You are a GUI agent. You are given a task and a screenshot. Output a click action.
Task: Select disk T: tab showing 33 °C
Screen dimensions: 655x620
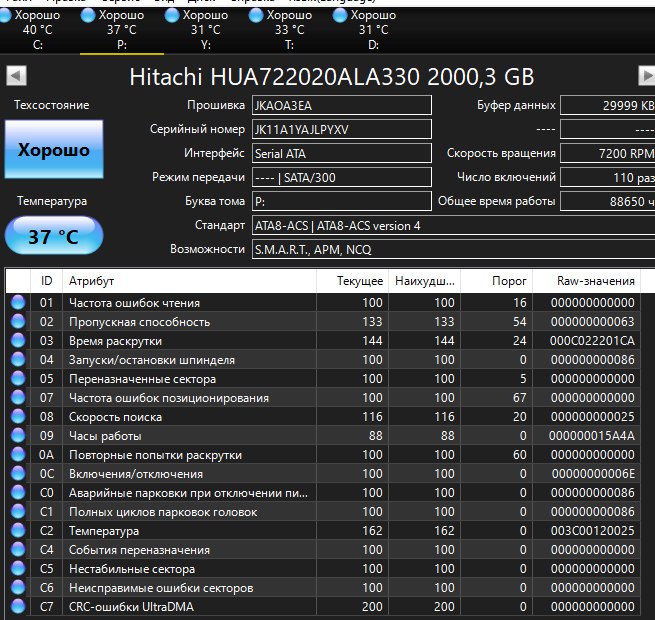289,30
